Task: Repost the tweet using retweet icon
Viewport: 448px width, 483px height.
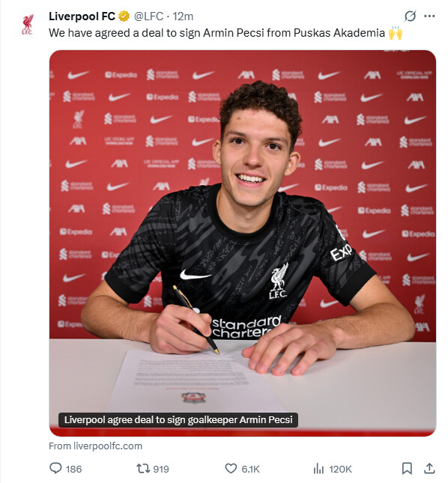Action: click(x=144, y=469)
